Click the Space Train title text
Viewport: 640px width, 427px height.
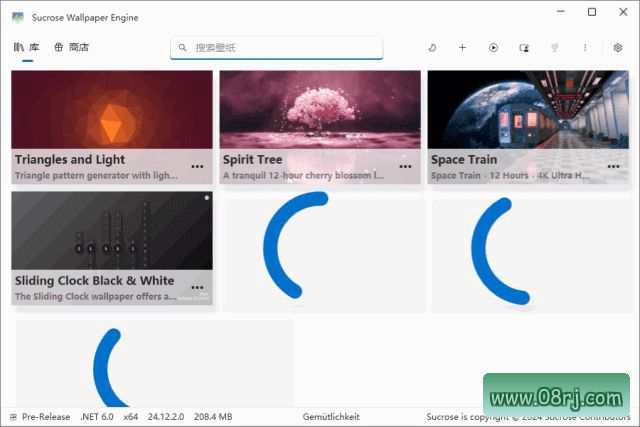click(464, 160)
